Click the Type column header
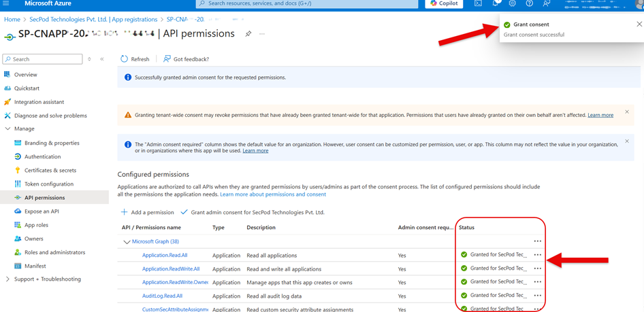Image resolution: width=644 pixels, height=312 pixels. (218, 228)
